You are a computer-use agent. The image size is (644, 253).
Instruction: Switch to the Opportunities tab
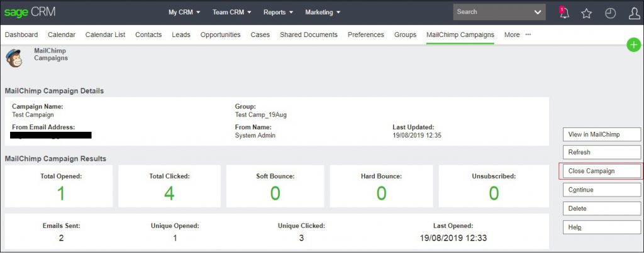(221, 35)
